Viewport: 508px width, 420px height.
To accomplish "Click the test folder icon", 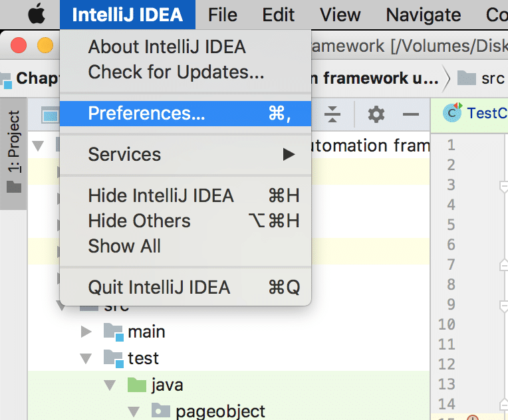I will [x=114, y=358].
